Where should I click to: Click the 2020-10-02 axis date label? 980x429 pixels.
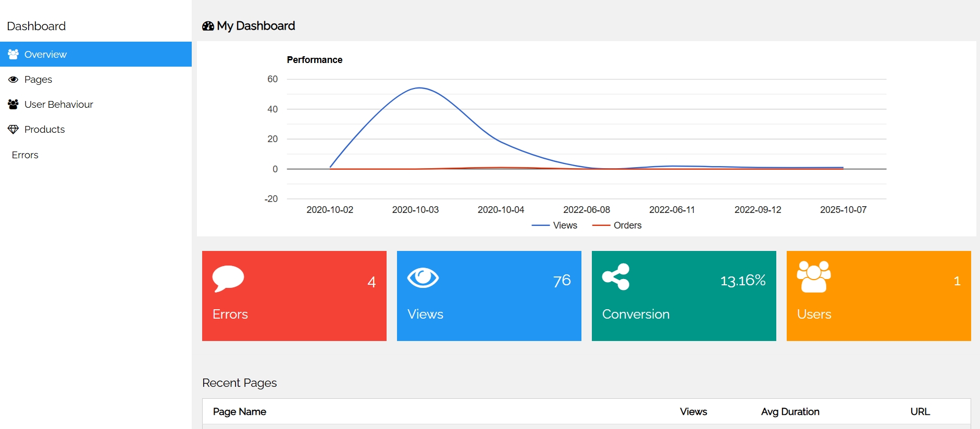click(x=330, y=210)
